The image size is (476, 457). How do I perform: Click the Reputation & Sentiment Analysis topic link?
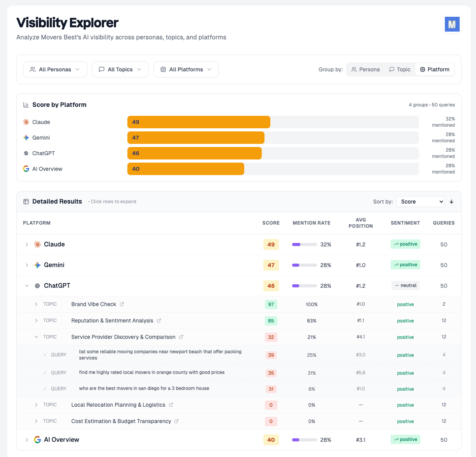point(112,320)
